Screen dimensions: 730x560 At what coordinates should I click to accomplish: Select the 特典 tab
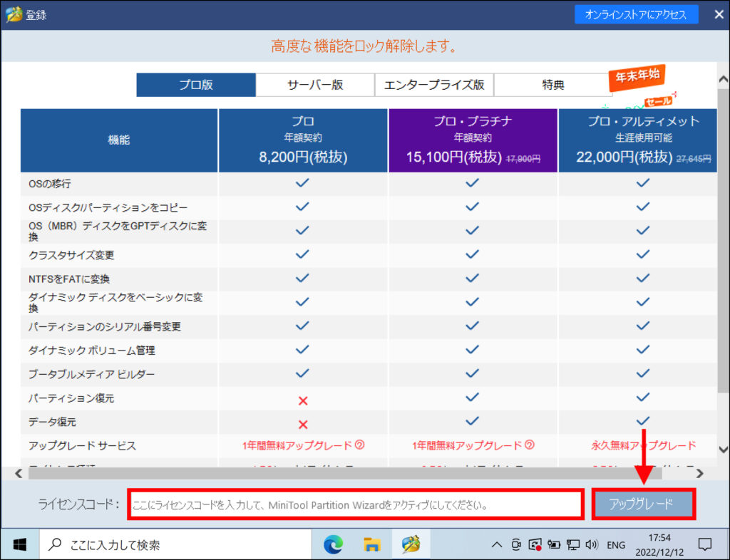tap(553, 85)
